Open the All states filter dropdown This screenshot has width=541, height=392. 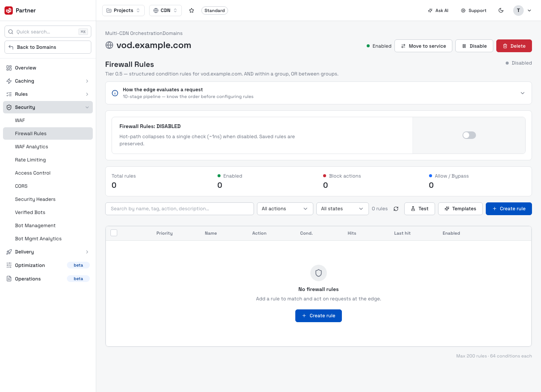coord(343,209)
